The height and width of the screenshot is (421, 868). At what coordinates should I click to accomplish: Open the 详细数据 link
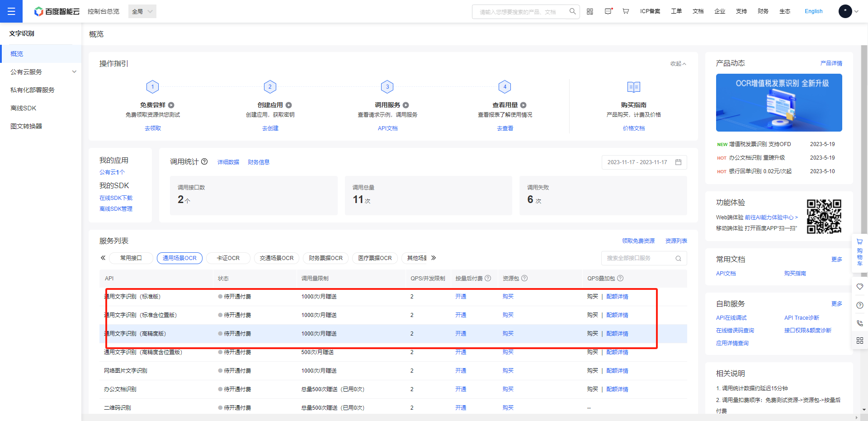tap(228, 162)
